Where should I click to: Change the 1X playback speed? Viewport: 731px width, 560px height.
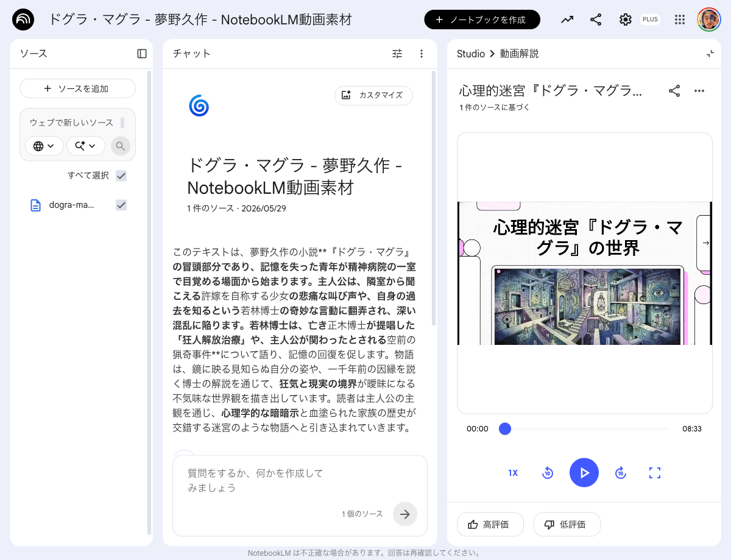[513, 473]
